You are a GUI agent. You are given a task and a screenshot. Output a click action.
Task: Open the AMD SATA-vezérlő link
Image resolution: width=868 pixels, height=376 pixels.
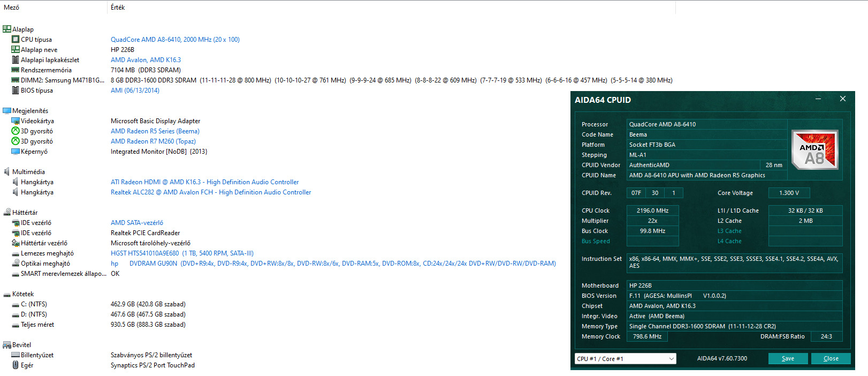pyautogui.click(x=137, y=222)
